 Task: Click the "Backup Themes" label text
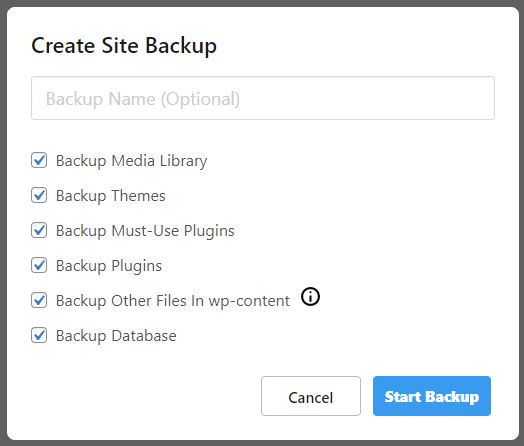[x=111, y=196]
